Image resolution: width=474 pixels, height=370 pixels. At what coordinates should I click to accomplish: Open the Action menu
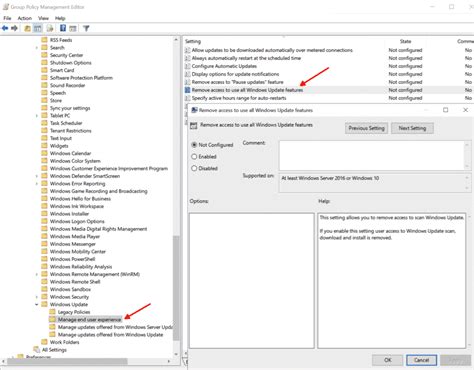click(x=25, y=18)
